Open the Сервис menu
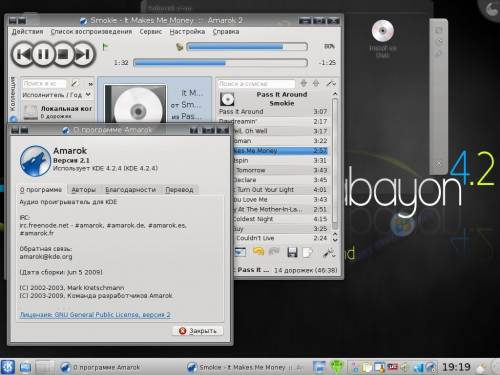The height and width of the screenshot is (375, 500). point(151,32)
